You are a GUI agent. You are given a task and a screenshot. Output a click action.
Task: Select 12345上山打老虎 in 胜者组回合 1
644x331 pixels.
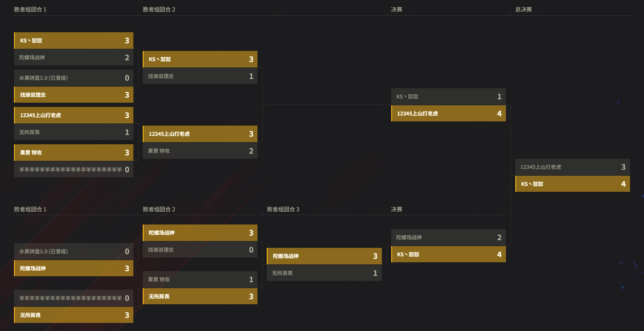(73, 115)
